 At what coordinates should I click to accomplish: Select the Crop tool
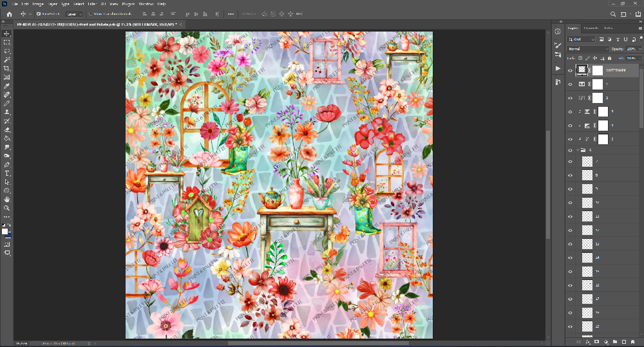[7, 69]
